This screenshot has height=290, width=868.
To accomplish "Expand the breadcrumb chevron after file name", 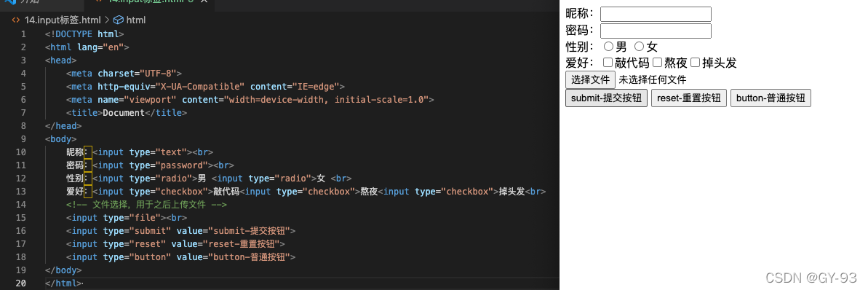I will [107, 20].
